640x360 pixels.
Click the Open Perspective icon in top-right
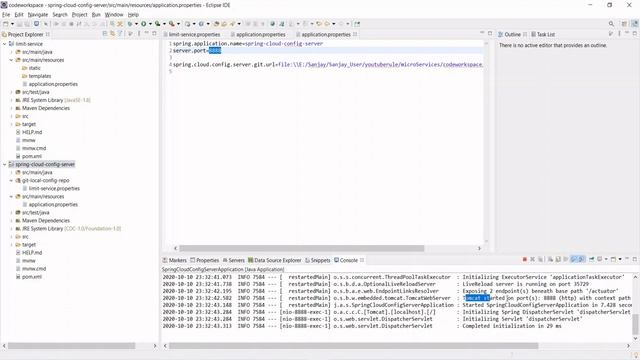pos(624,24)
